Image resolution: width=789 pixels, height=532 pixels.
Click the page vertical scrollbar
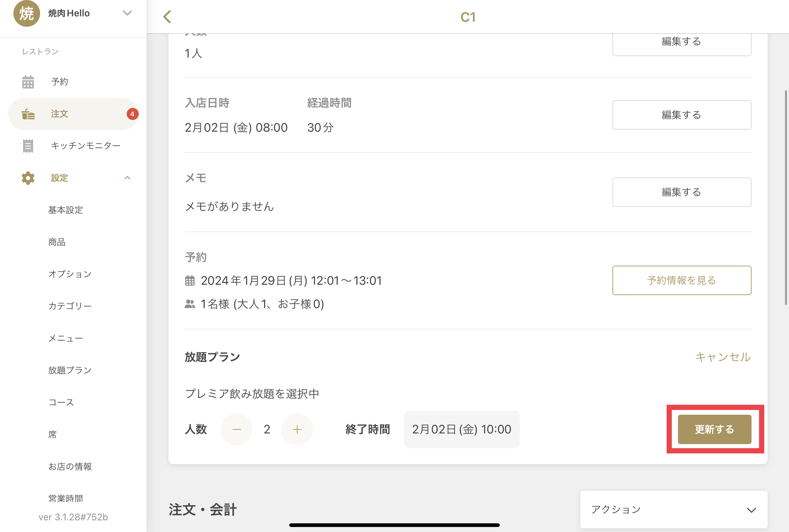[x=786, y=197]
